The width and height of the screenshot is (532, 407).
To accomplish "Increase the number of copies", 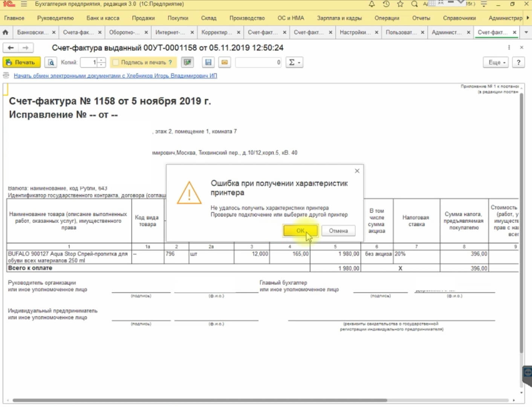I will coord(101,60).
